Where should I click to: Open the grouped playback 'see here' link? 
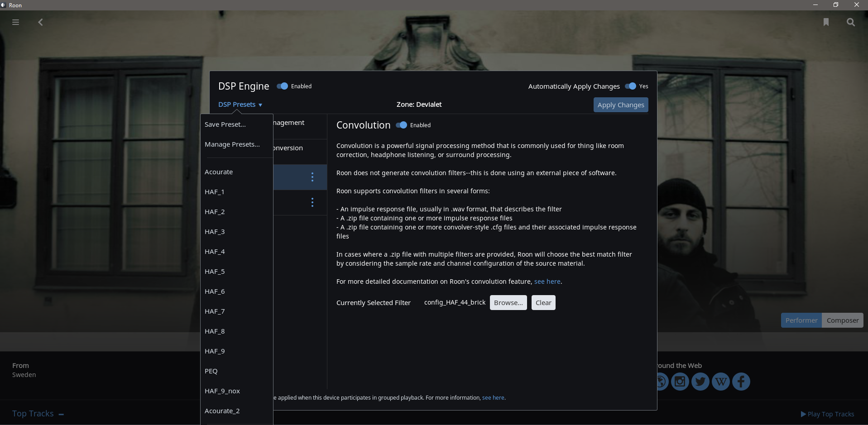493,398
